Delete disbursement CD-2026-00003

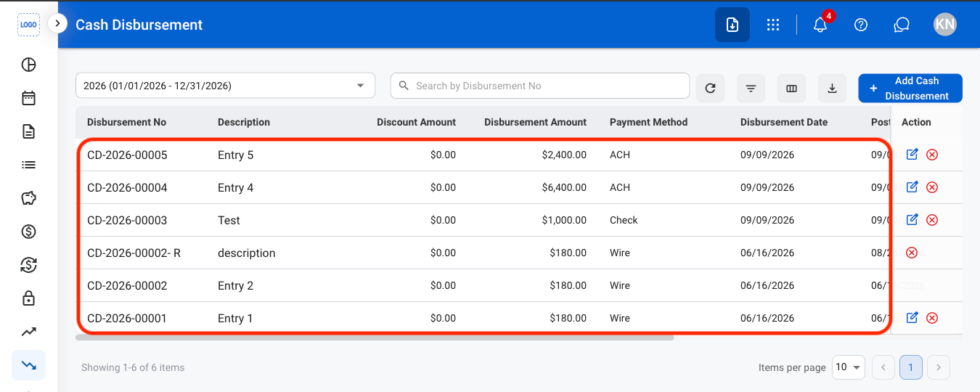click(932, 220)
